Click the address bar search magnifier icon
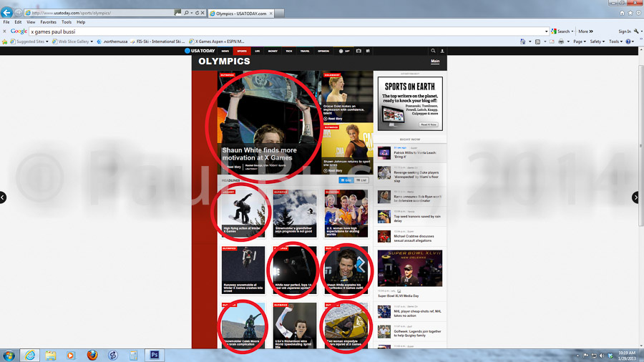The height and width of the screenshot is (362, 644). 187,13
